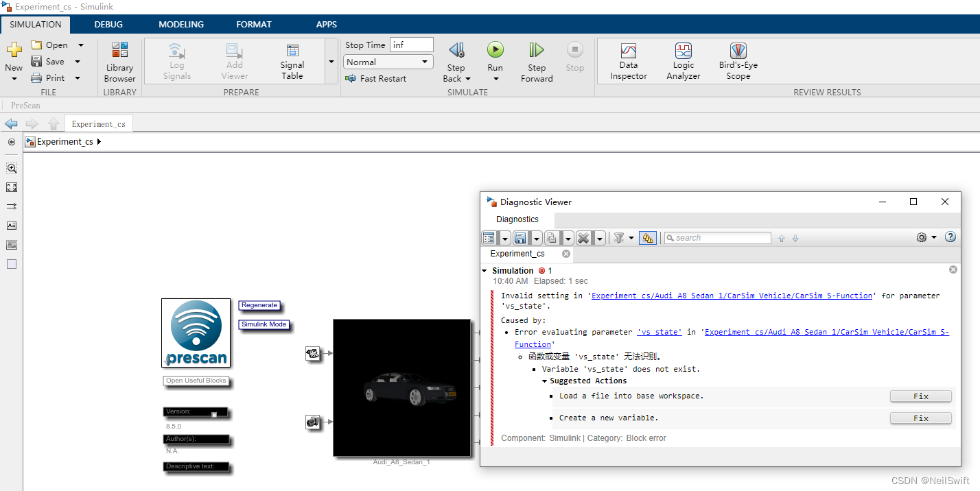This screenshot has height=491, width=980.
Task: Select the Prescan logo block
Action: (x=196, y=333)
